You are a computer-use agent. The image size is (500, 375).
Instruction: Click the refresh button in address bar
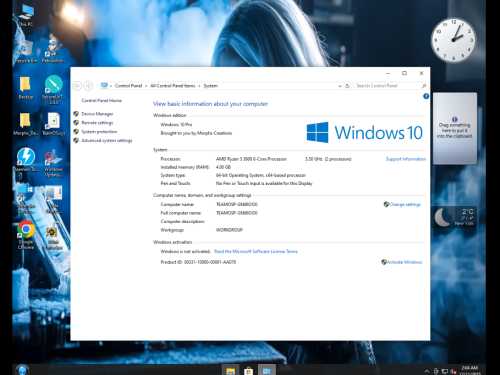[347, 86]
